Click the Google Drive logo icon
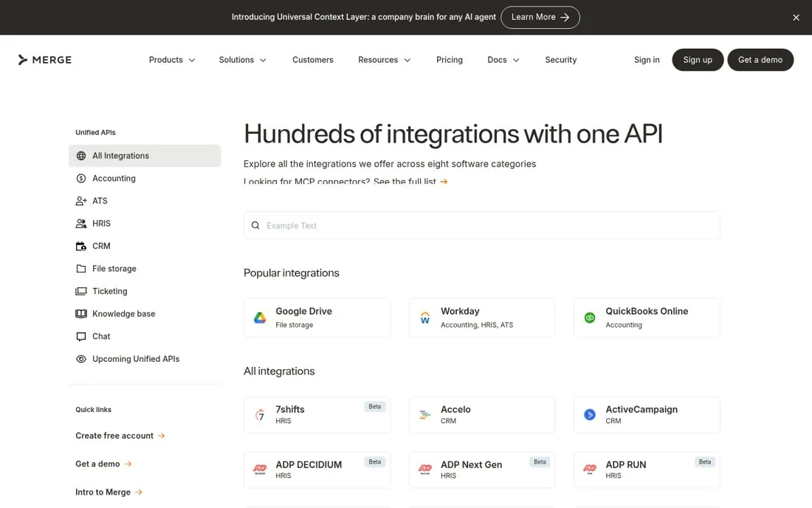Image resolution: width=812 pixels, height=508 pixels. click(260, 318)
